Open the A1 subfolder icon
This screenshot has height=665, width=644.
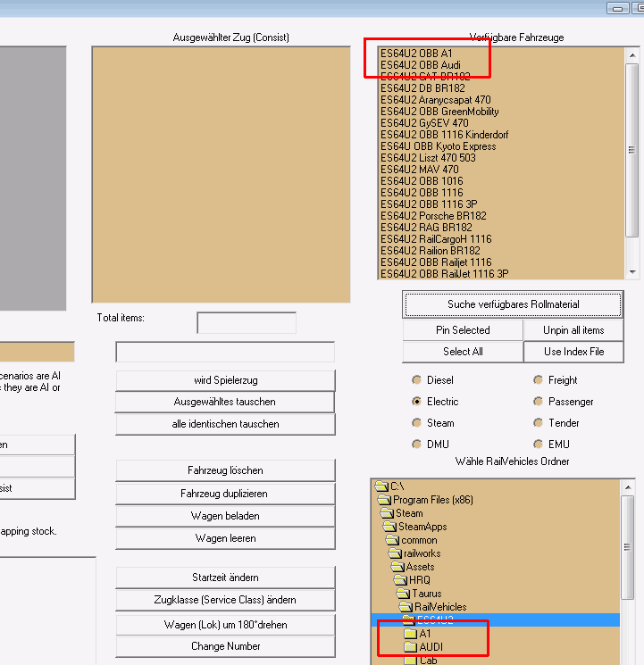[411, 634]
